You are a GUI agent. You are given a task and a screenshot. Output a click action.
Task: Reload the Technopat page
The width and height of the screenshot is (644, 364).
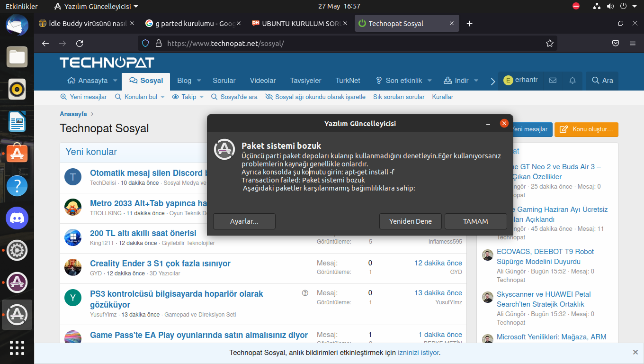[80, 43]
